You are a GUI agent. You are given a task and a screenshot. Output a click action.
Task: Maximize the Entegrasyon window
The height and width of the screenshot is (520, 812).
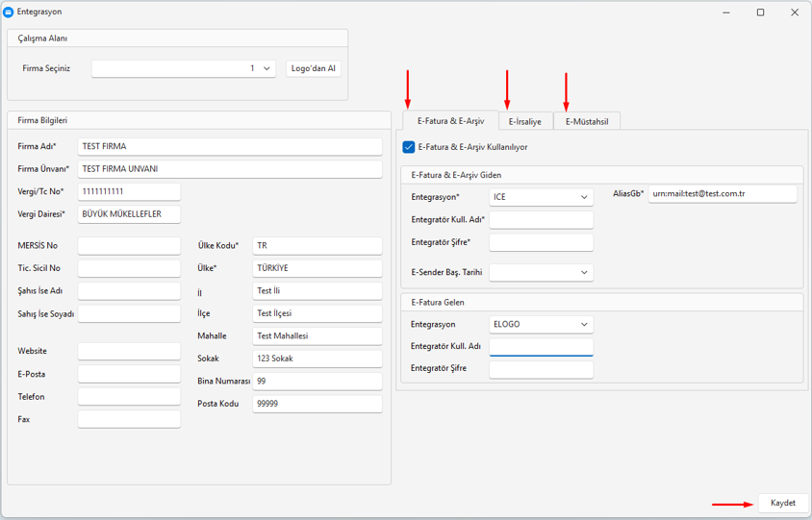(x=760, y=12)
